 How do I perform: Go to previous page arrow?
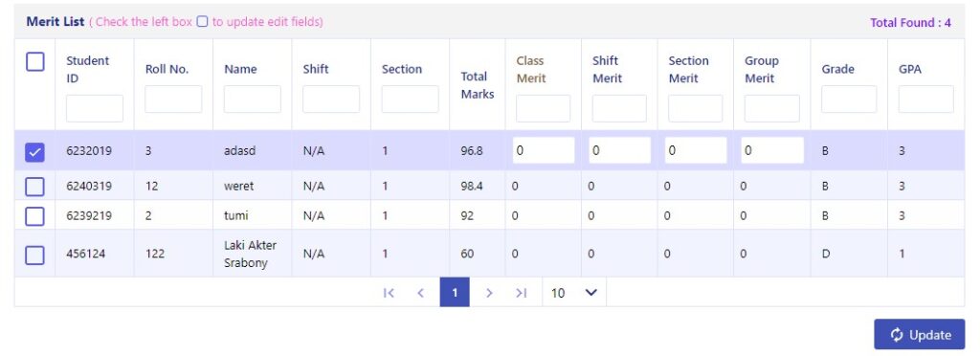pyautogui.click(x=421, y=293)
